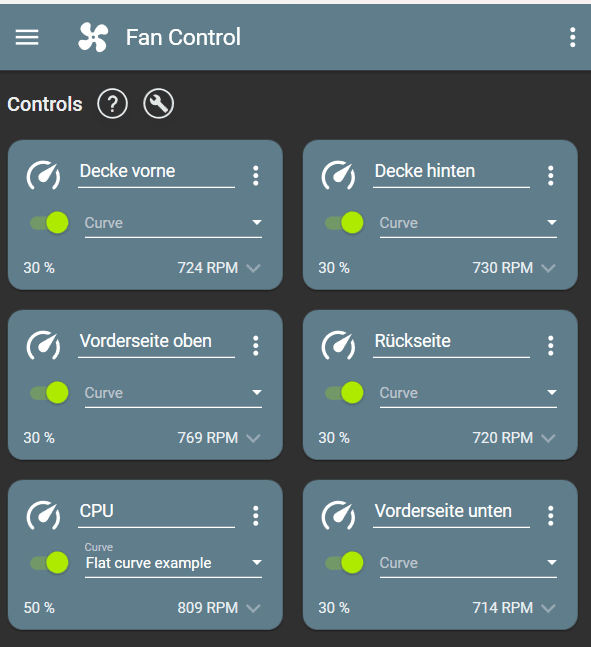Viewport: 591px width, 647px height.
Task: Click the Fan Control fan logo icon
Action: [93, 37]
